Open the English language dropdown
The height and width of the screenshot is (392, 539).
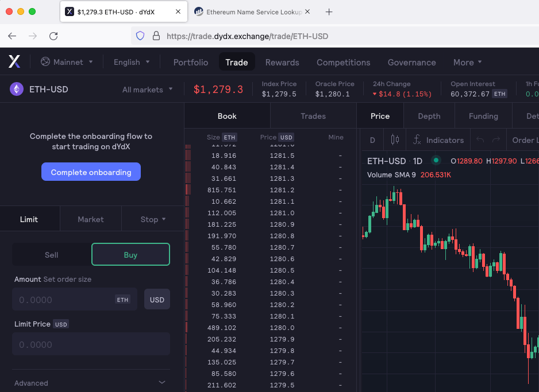[132, 62]
